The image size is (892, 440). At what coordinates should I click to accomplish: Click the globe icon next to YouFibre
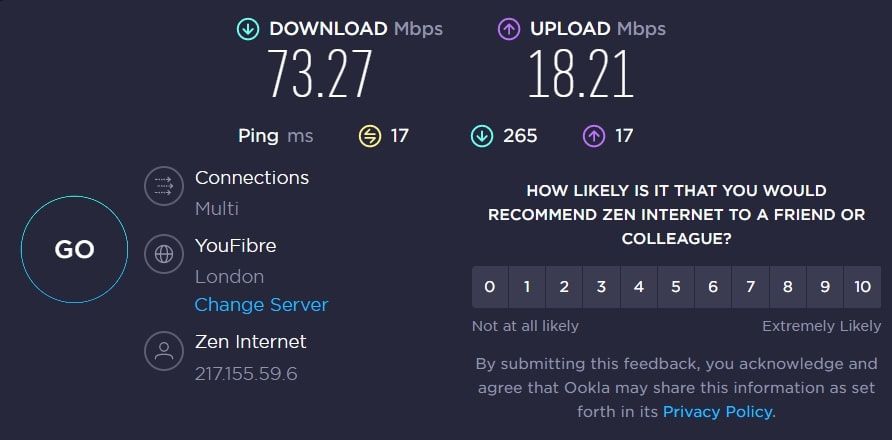pyautogui.click(x=164, y=254)
